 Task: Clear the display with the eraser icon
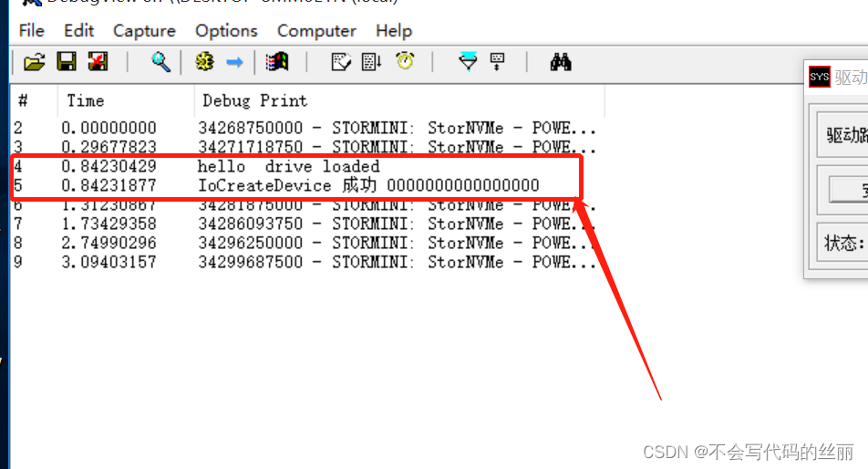[341, 61]
